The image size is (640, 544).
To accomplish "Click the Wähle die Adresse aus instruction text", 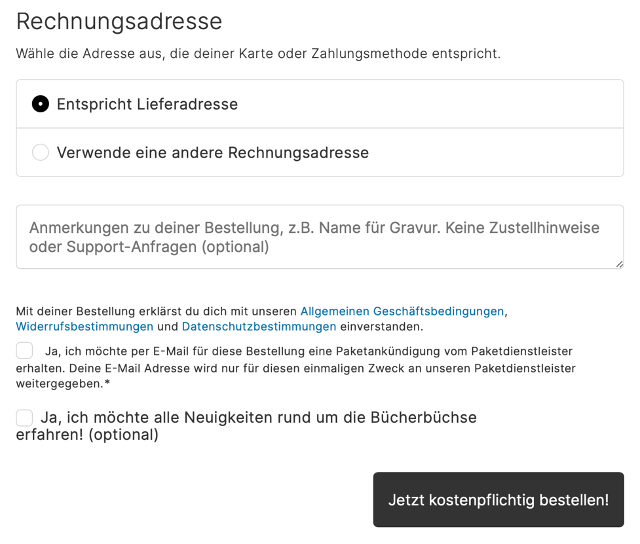I will pyautogui.click(x=258, y=53).
